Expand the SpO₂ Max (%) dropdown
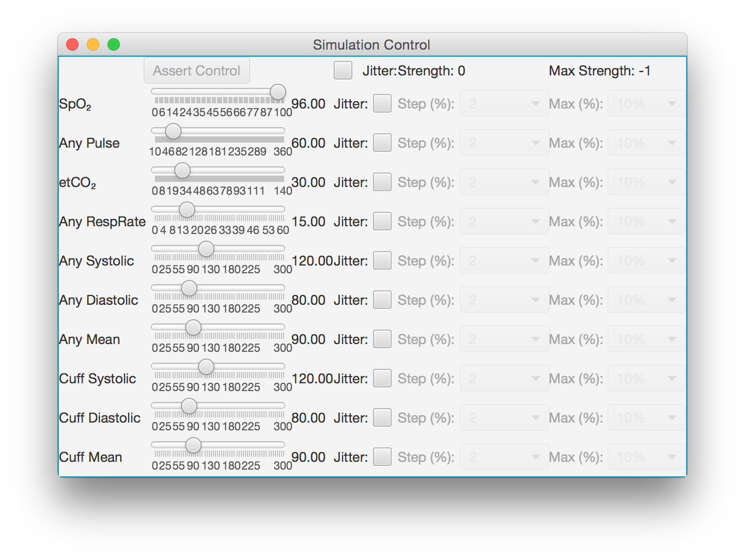This screenshot has height=560, width=745. pos(646,103)
